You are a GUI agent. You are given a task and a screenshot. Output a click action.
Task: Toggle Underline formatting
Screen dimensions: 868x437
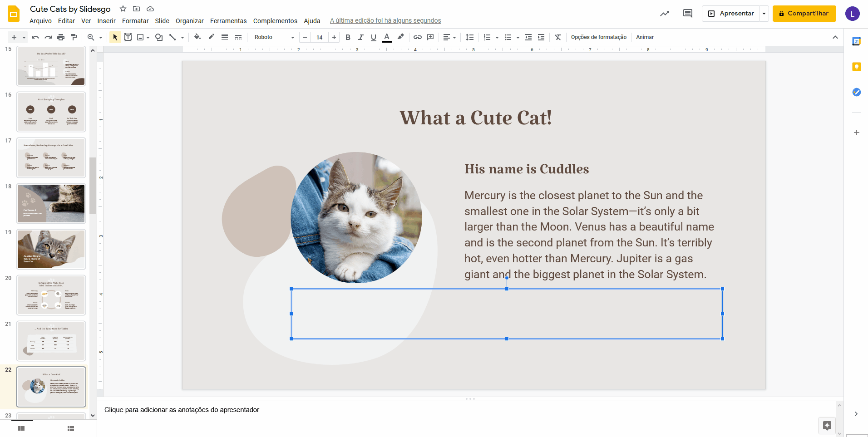click(373, 37)
